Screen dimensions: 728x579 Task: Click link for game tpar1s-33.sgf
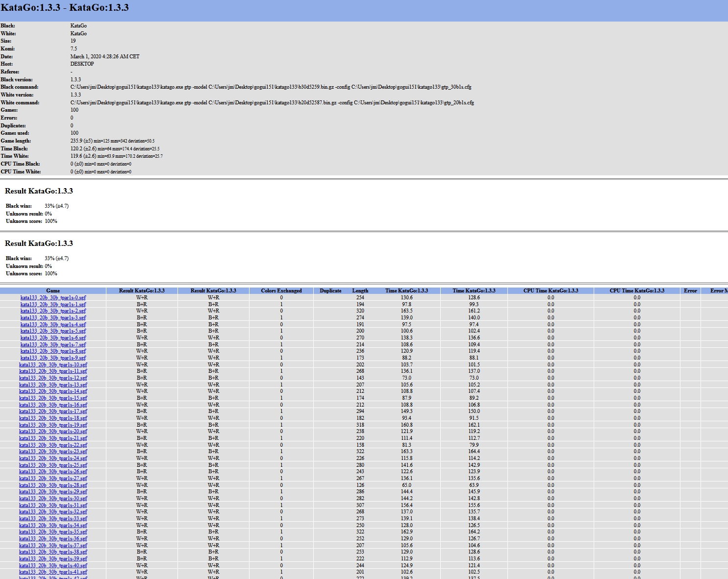pos(53,518)
